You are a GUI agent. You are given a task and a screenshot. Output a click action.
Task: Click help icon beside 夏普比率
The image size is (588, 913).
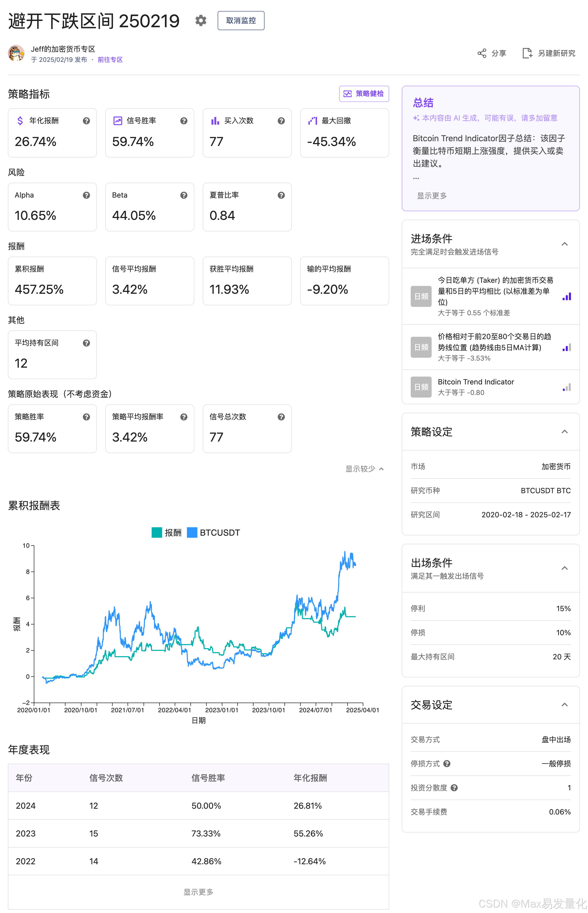(x=281, y=195)
